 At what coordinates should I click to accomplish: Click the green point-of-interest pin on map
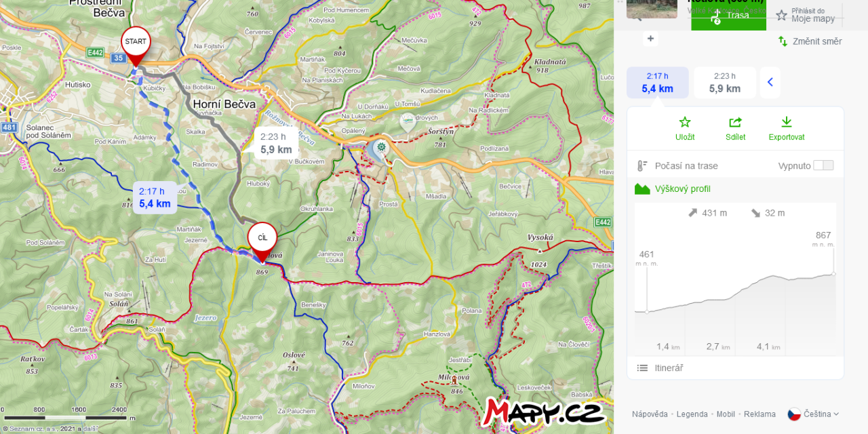407,122
